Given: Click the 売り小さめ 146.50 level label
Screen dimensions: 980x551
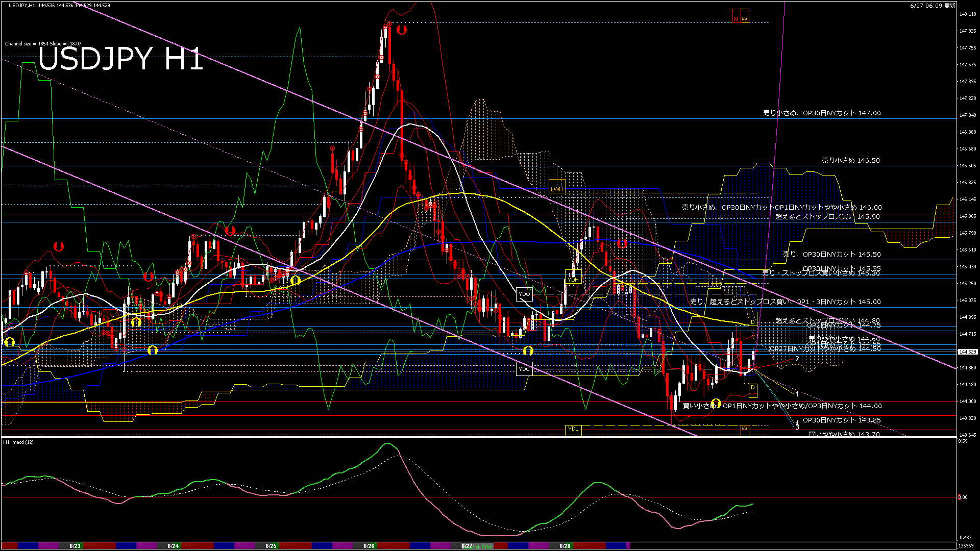Looking at the screenshot, I should [x=850, y=160].
